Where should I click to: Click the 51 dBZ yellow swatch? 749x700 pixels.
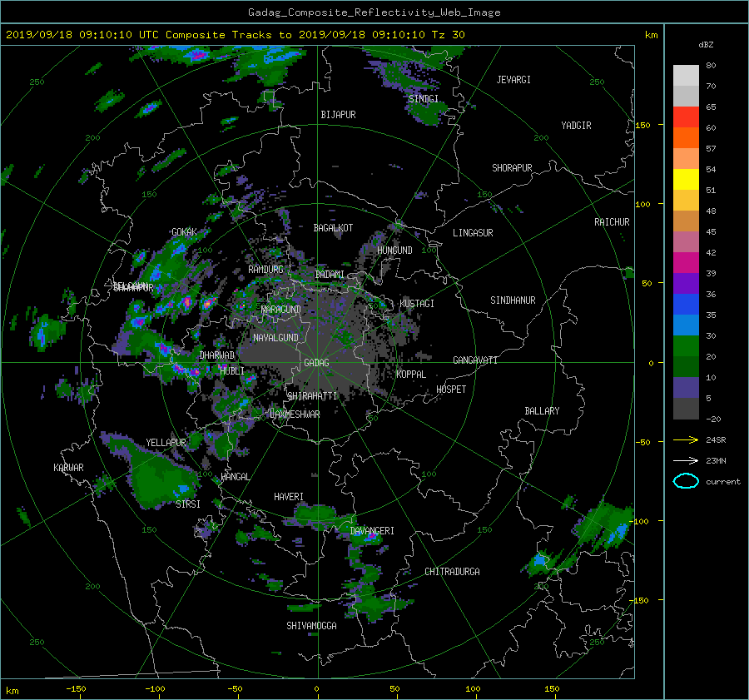click(x=686, y=179)
